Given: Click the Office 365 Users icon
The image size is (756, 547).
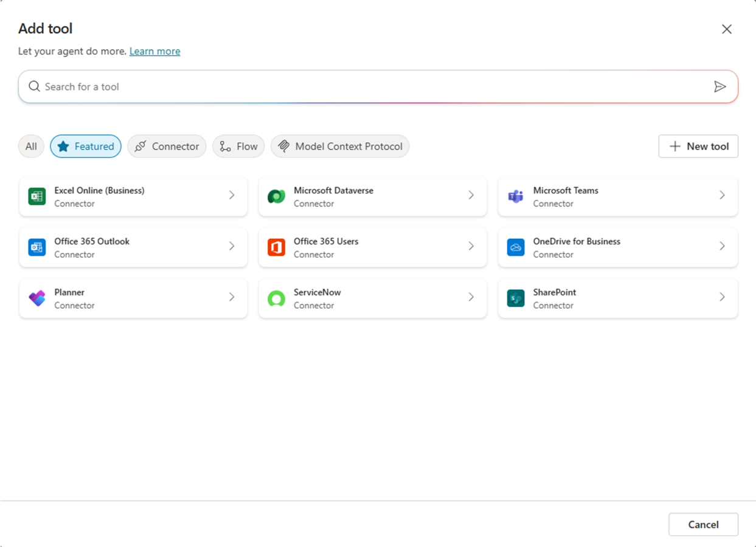Looking at the screenshot, I should [x=277, y=247].
